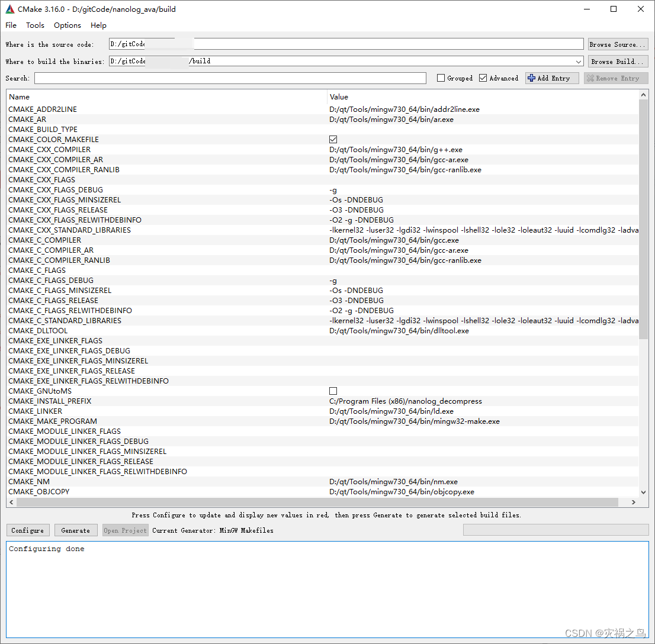The width and height of the screenshot is (655, 644).
Task: Click the mingw32-make.exe path value
Action: pos(415,421)
